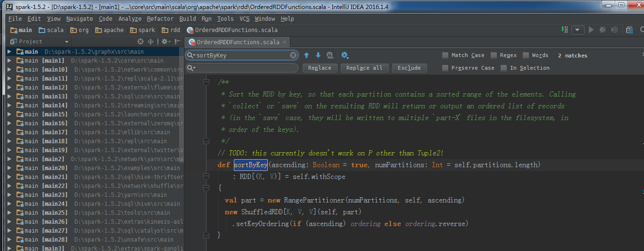Click Hide Project panel icon
644x251 pixels.
(178, 41)
